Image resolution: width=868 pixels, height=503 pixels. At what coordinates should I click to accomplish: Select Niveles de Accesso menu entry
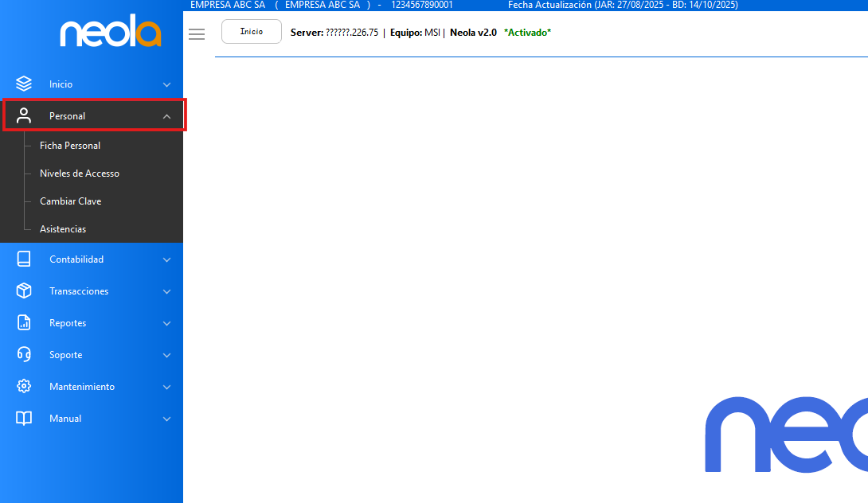(80, 174)
